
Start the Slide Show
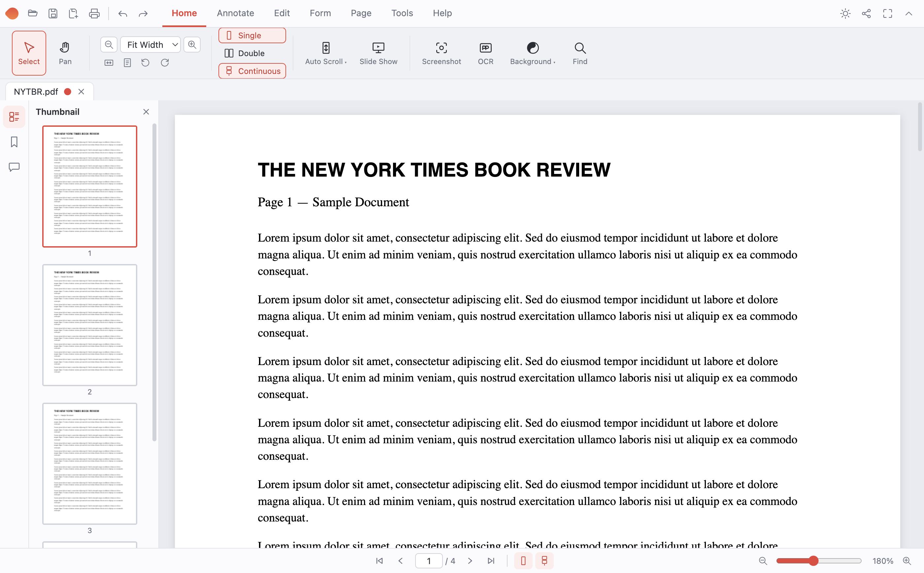(x=378, y=53)
